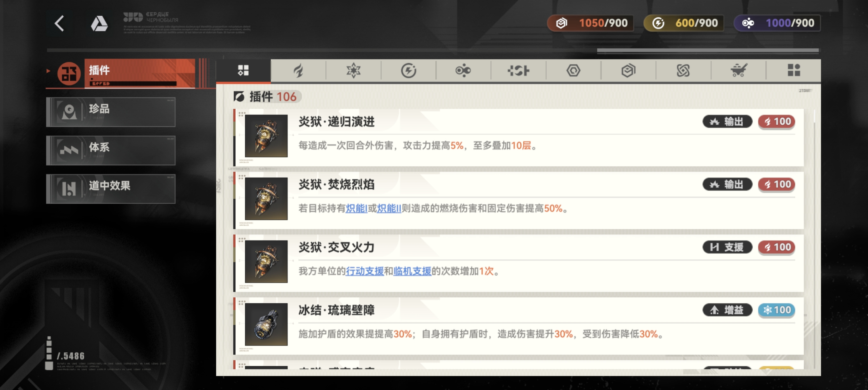Open the 炽能II keyword link

(389, 208)
